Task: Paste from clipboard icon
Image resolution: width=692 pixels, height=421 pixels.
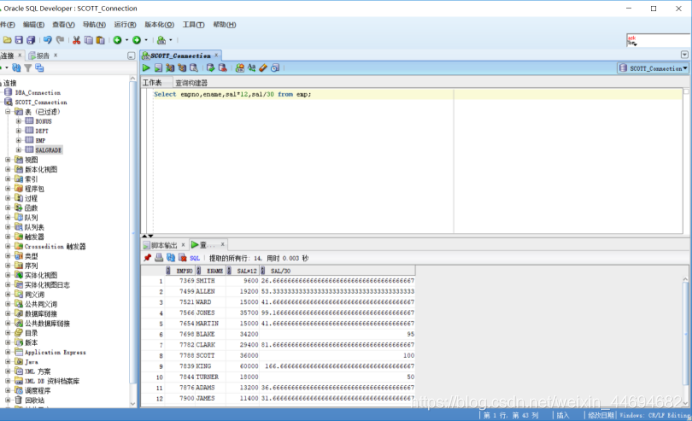Action: point(100,40)
